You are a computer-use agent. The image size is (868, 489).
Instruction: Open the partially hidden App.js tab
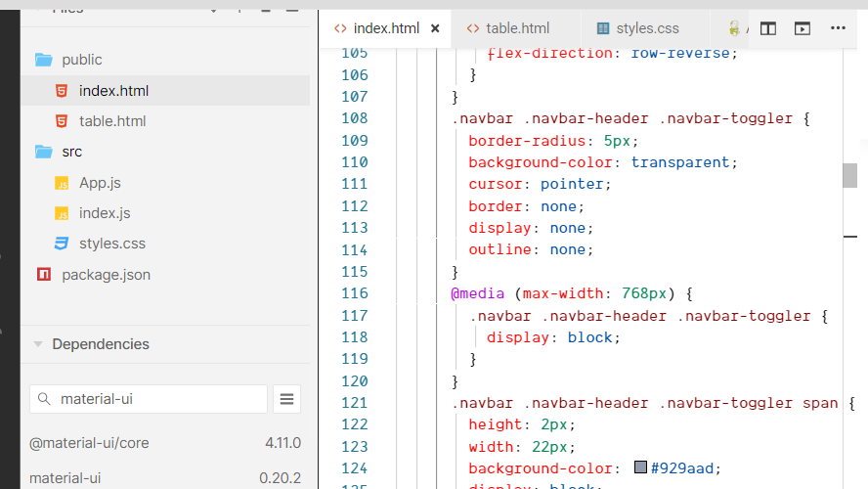click(737, 28)
